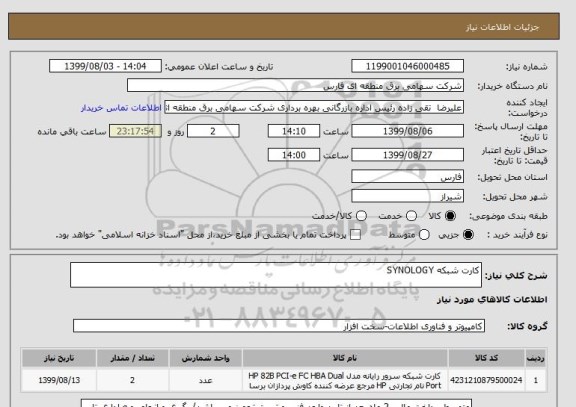This screenshot has height=407, width=576.
Task: Click the واحد شمارش column header
Action: 206,358
